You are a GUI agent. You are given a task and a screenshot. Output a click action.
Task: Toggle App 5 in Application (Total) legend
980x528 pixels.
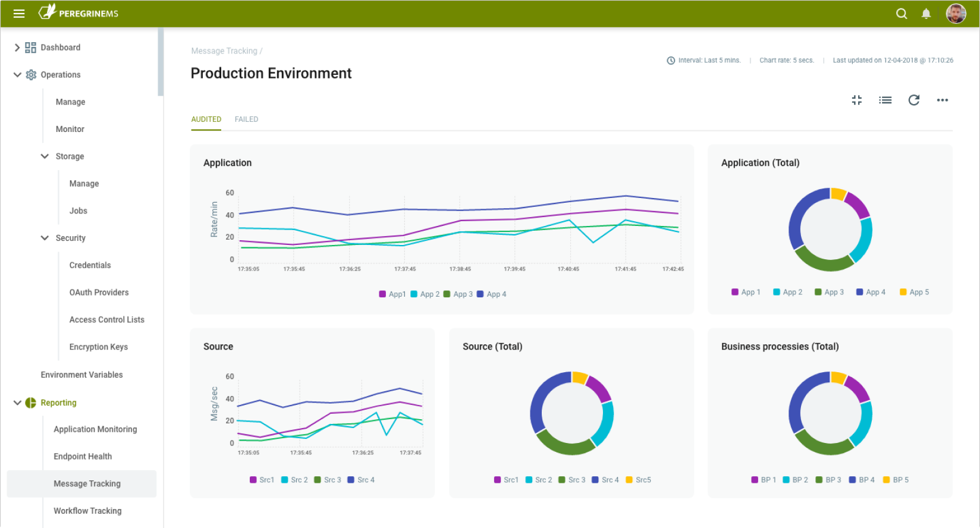[x=915, y=292]
